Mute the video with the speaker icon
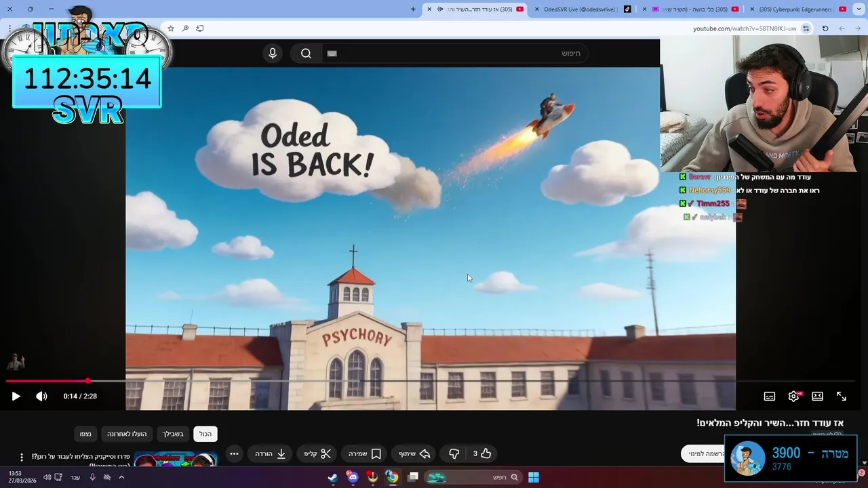 tap(41, 396)
